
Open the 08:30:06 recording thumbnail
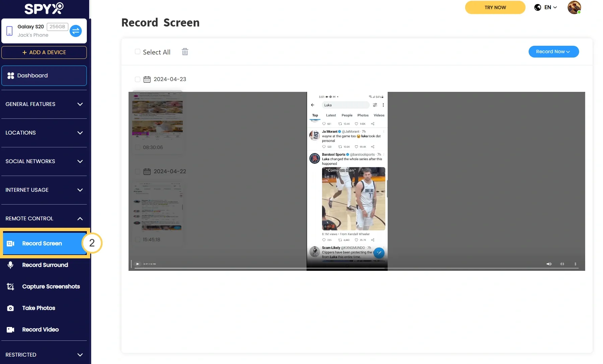[x=157, y=115]
